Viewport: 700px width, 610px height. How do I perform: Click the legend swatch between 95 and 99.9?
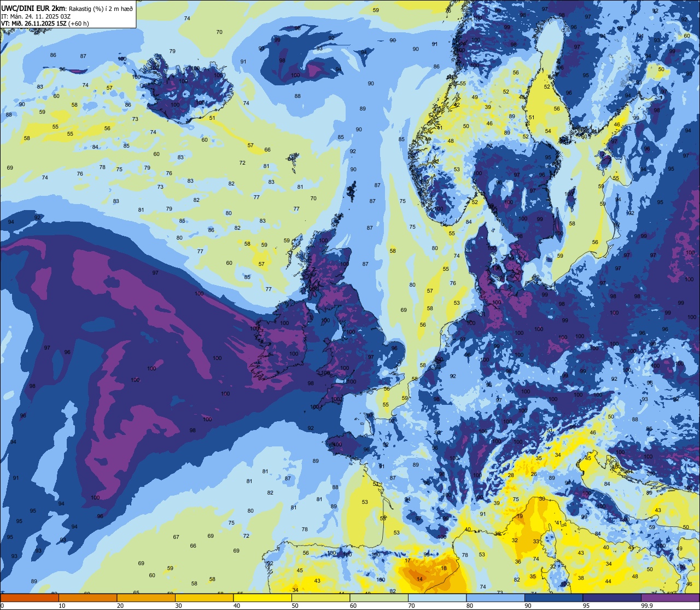(612, 597)
